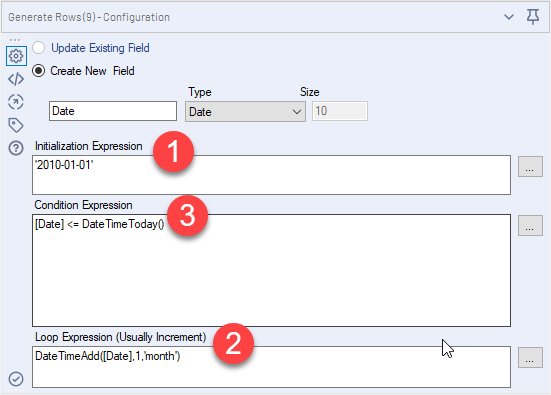Open the Navigation tab icon

(x=16, y=102)
